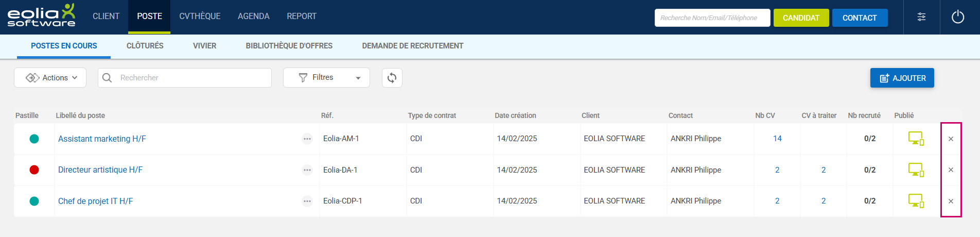Click green status dot for Assistant marketing
Screen dimensions: 980x237
(x=34, y=139)
